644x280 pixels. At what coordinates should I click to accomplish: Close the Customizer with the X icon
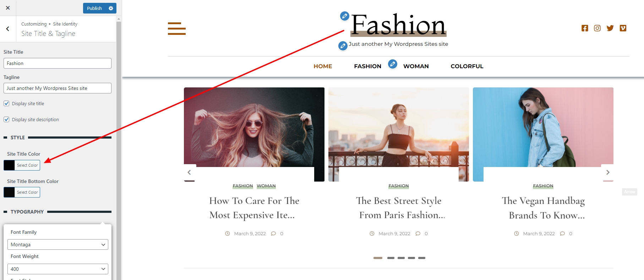(x=8, y=8)
